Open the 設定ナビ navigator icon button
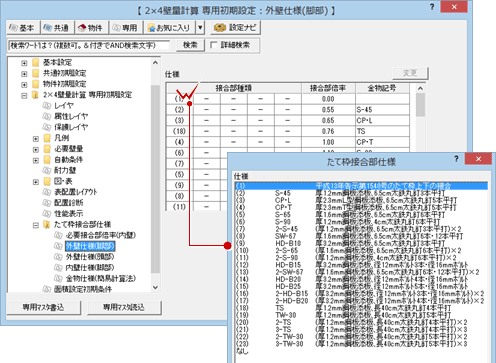496x363 pixels. (x=220, y=28)
